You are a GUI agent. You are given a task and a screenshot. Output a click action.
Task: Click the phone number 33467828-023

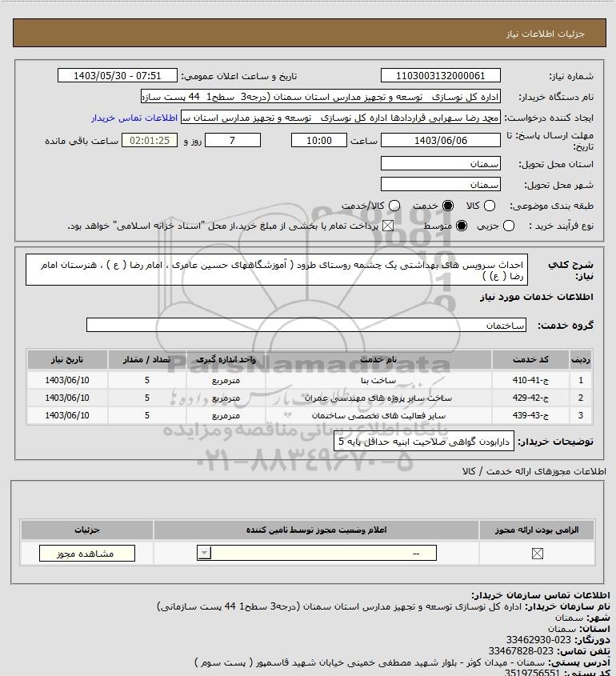521,651
